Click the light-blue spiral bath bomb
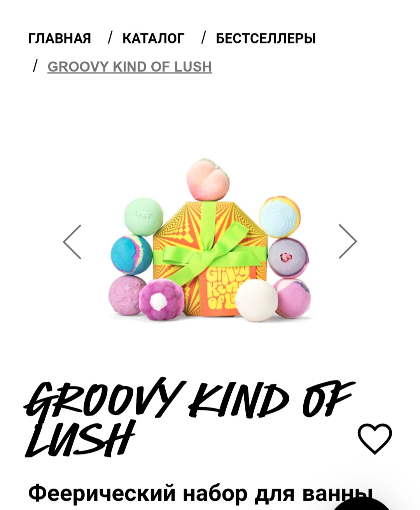This screenshot has width=420, height=510. click(x=280, y=217)
